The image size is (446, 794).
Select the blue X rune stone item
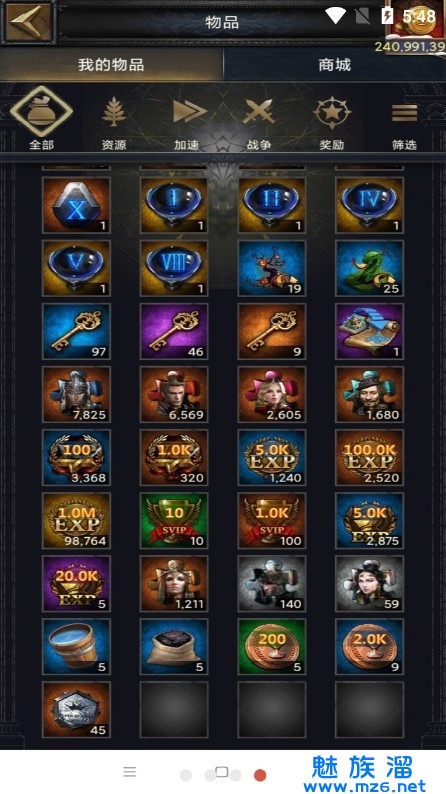(76, 205)
